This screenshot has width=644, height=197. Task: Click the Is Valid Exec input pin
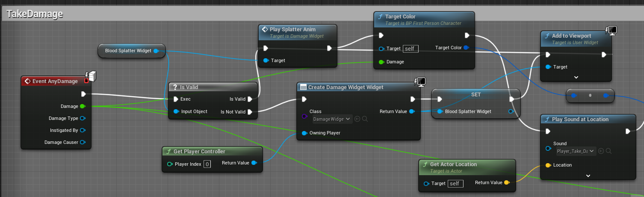point(176,99)
